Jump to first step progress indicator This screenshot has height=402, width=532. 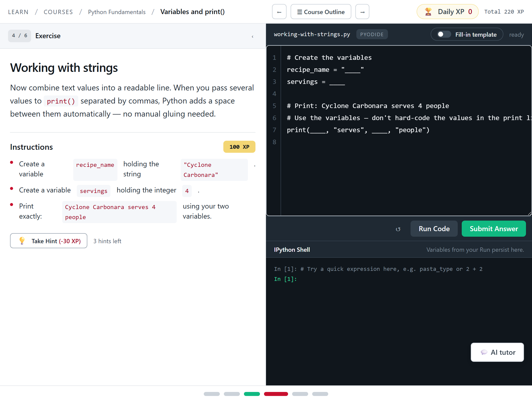[212, 394]
